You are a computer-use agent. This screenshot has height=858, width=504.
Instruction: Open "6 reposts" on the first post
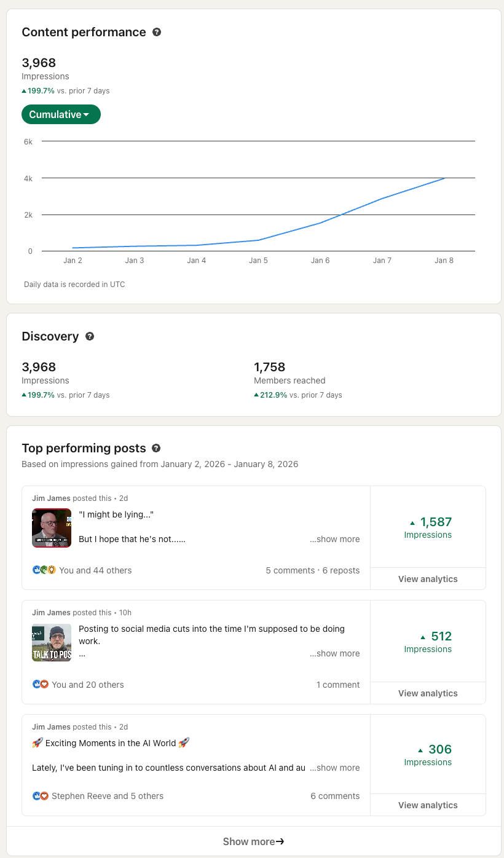pyautogui.click(x=341, y=570)
